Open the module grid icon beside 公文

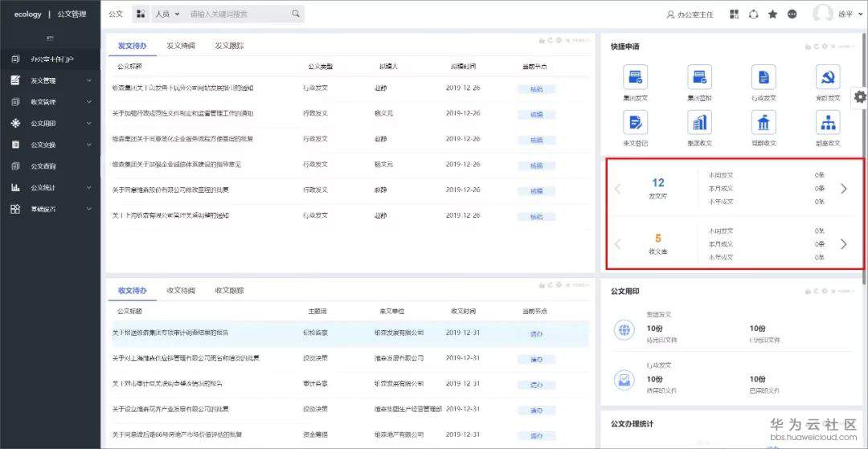coord(141,14)
